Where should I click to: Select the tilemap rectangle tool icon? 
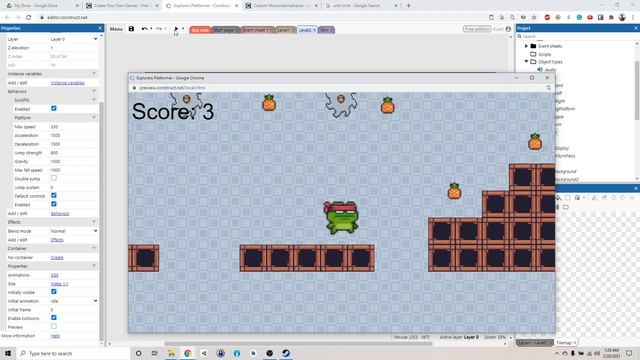(568, 198)
